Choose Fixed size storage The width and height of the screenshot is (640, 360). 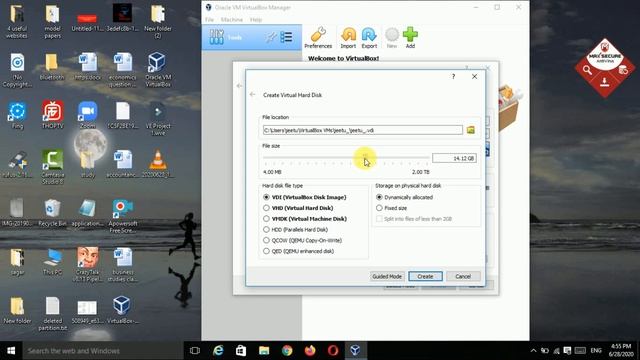click(391, 208)
